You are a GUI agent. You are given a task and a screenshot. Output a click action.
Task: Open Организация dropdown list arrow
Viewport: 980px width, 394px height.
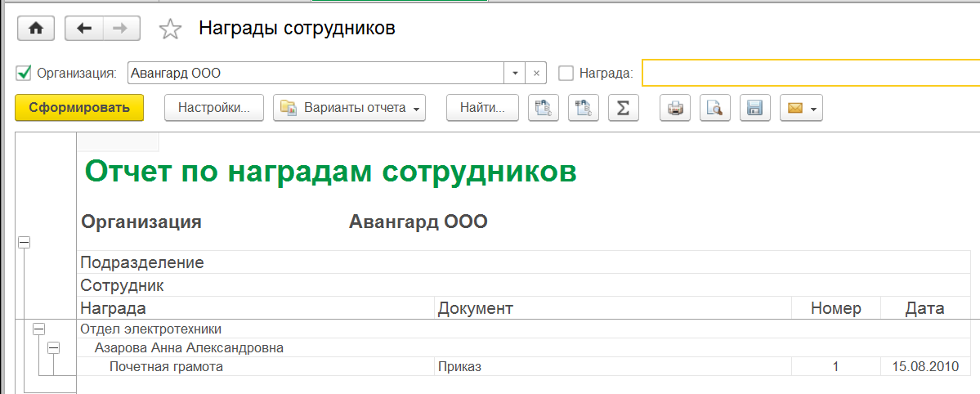click(x=514, y=74)
